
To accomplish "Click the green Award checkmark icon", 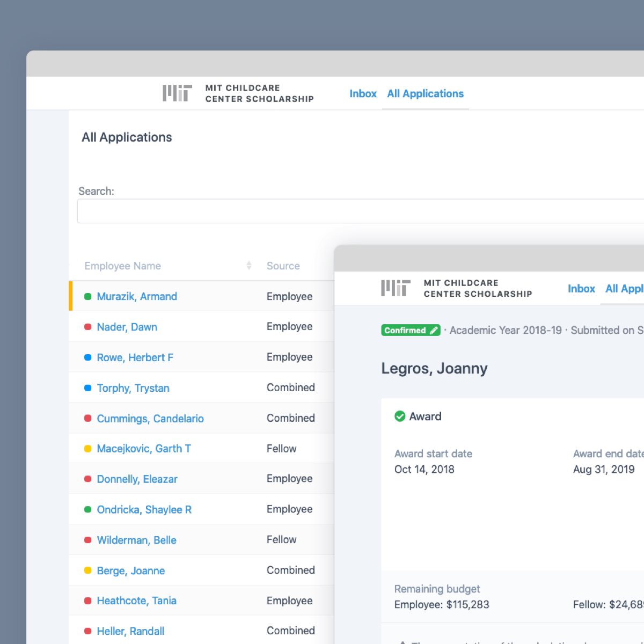I will (400, 416).
